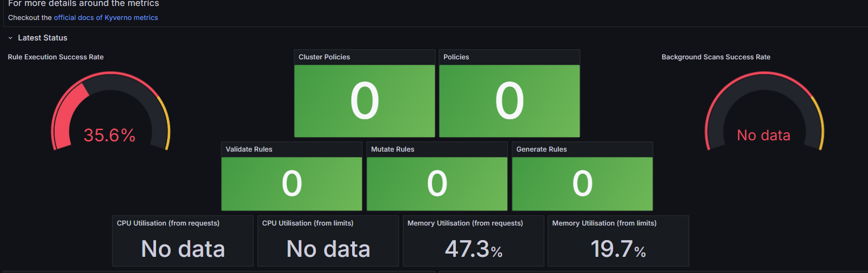The height and width of the screenshot is (273, 868).
Task: Click the Memory Utilisation 19.7% stat value
Action: pyautogui.click(x=618, y=249)
